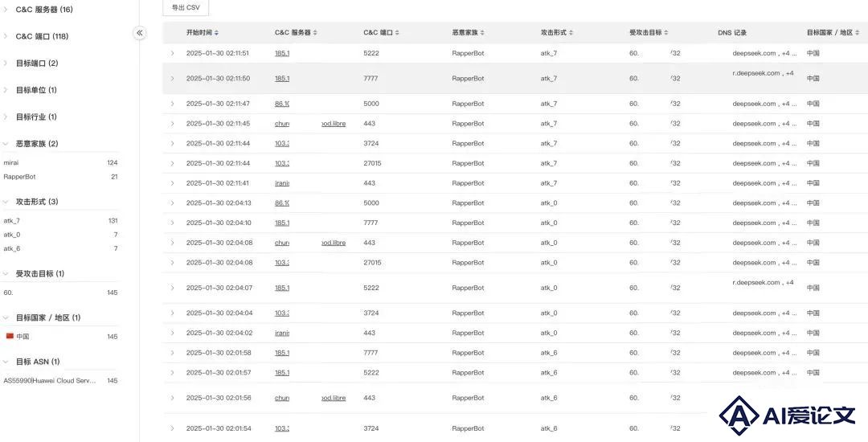The image size is (868, 442).
Task: Click r.deepseek.com DNS record in 02:04:07 row
Action: [x=764, y=283]
